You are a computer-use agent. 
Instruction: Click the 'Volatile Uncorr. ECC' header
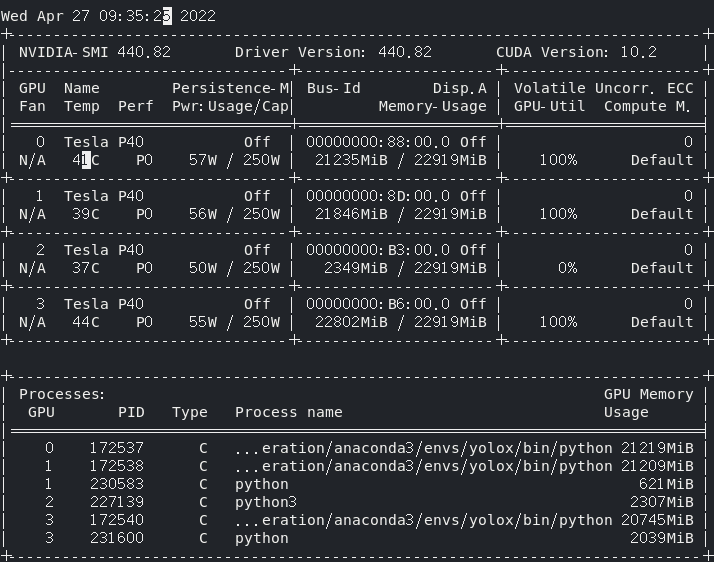point(604,88)
